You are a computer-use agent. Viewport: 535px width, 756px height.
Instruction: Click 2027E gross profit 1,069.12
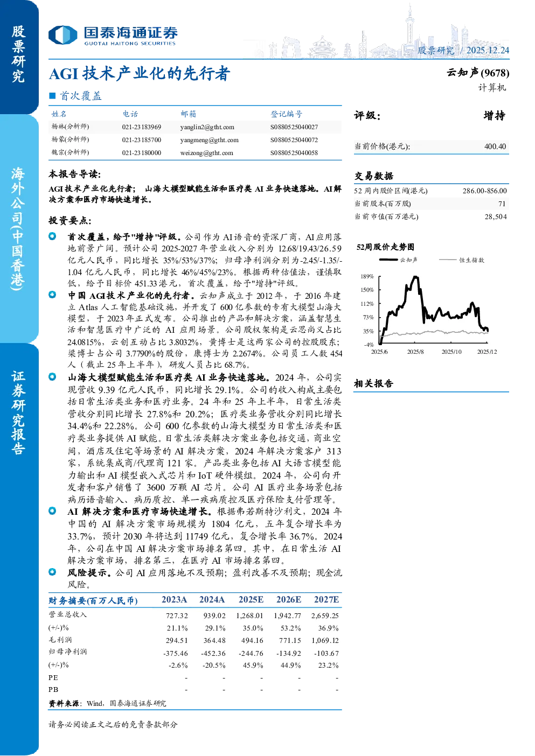pyautogui.click(x=325, y=641)
